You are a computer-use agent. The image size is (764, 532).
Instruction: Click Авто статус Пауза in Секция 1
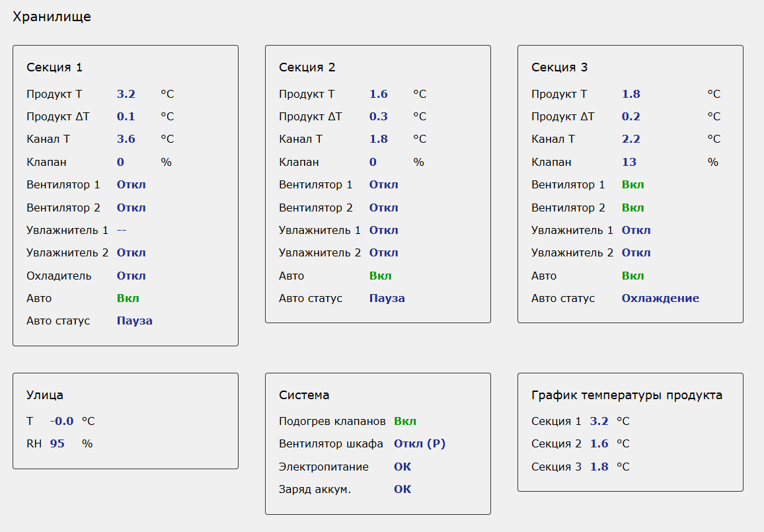pos(134,321)
